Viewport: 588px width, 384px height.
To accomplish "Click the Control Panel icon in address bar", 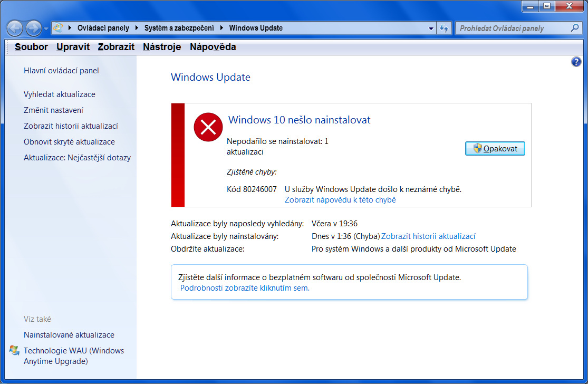I will [58, 27].
